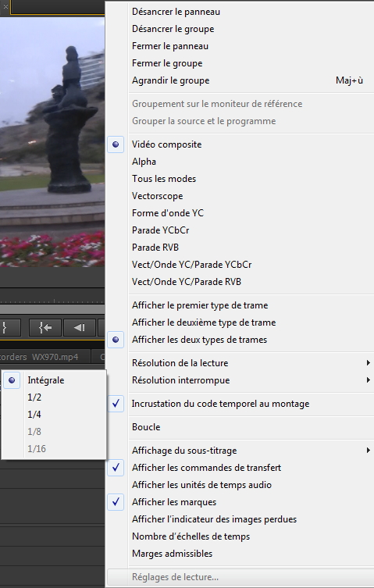Image resolution: width=374 pixels, height=588 pixels.
Task: Close the panel tab with the x icon
Action: coord(5,6)
